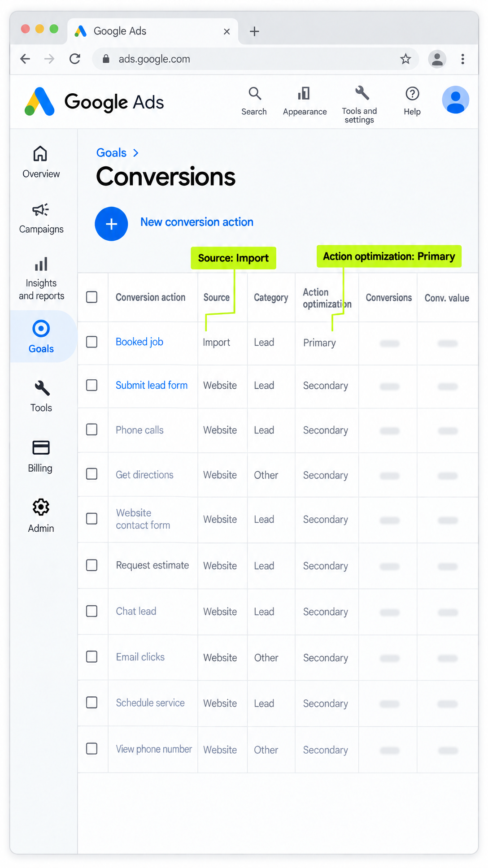Screen dimensions: 488x868
Task: Bookmark this page with star
Action: [x=405, y=59]
